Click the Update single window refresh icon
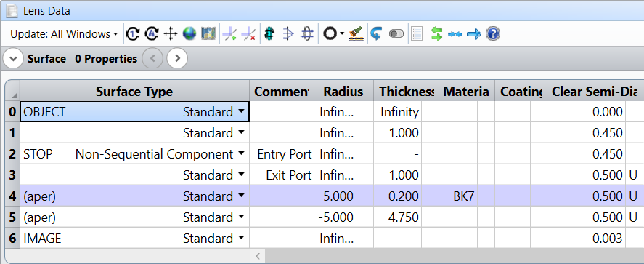The height and width of the screenshot is (264, 644). [x=132, y=33]
